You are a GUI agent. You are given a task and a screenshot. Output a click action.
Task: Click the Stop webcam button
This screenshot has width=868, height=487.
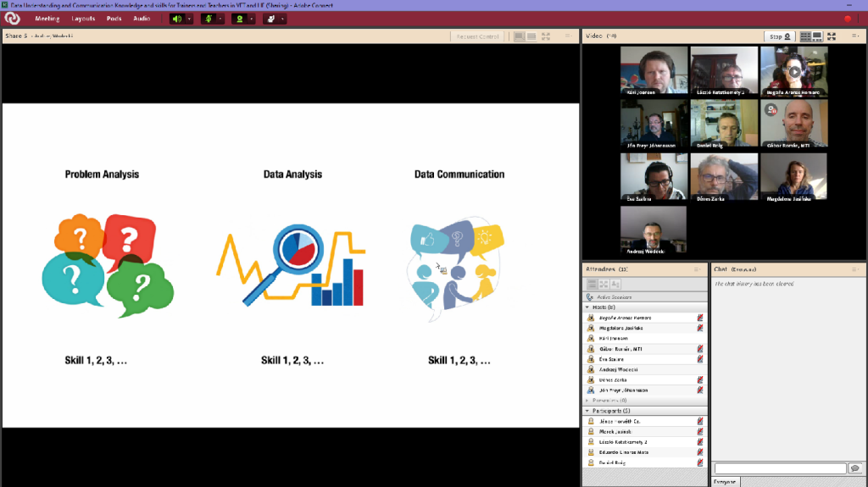click(779, 36)
